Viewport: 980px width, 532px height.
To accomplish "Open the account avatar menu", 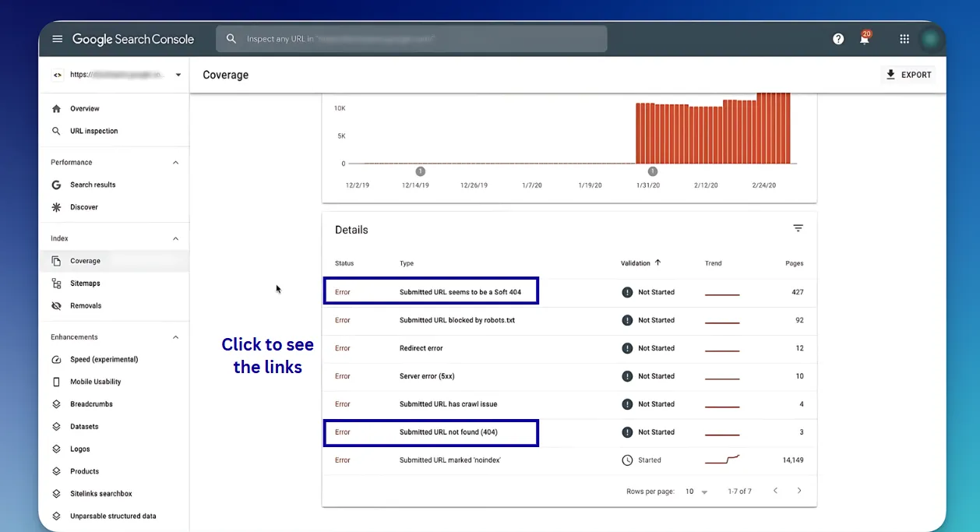I will coord(929,39).
